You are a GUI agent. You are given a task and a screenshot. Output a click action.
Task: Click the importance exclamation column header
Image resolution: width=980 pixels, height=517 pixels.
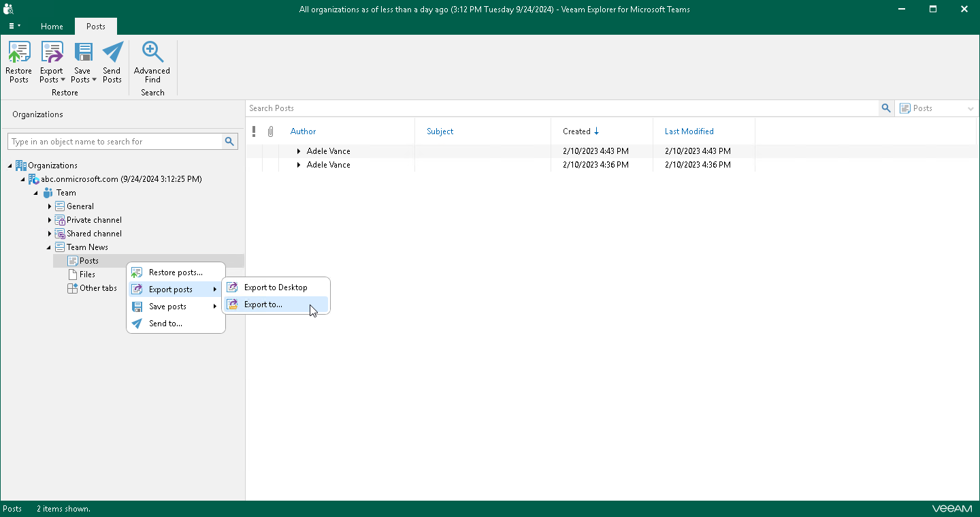[254, 131]
